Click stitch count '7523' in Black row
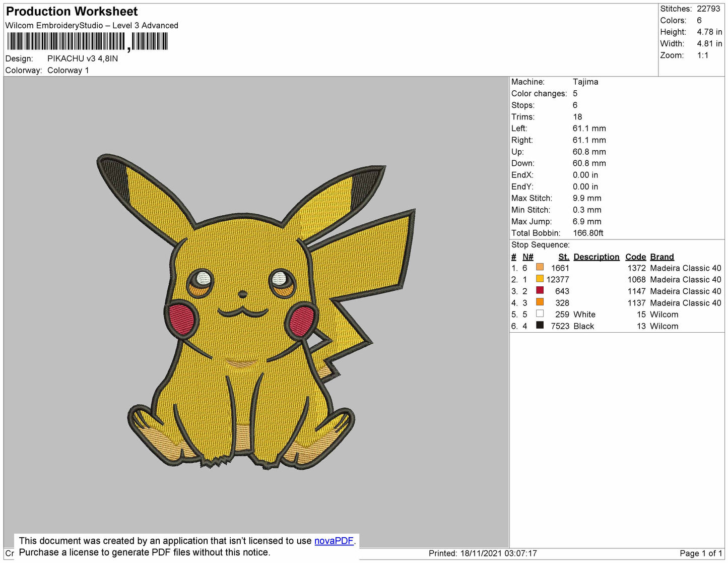Image resolution: width=728 pixels, height=563 pixels. (560, 326)
